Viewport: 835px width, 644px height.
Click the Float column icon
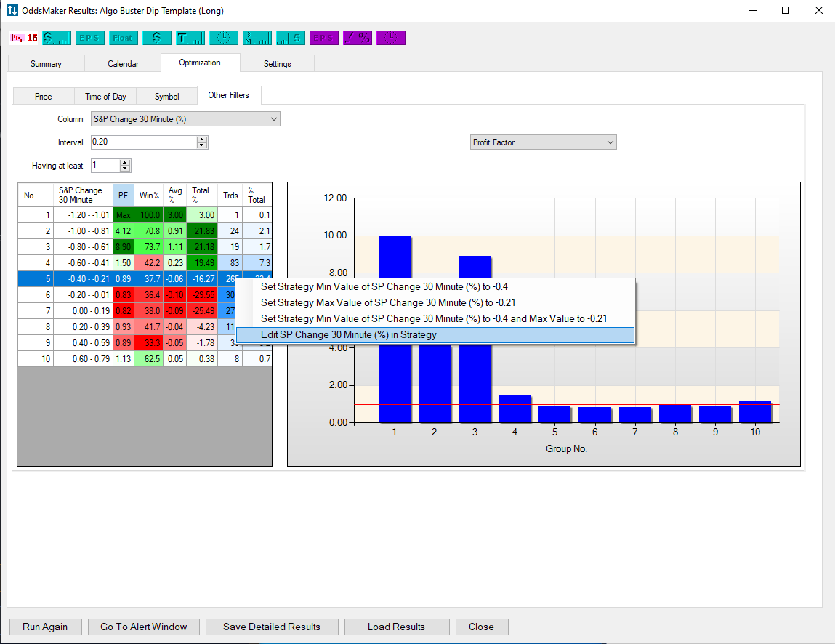124,37
